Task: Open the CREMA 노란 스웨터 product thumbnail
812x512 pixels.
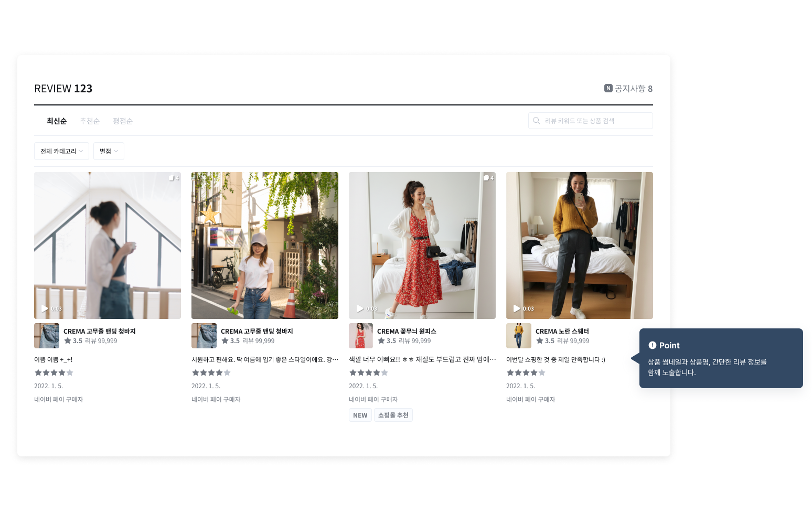Action: 519,336
